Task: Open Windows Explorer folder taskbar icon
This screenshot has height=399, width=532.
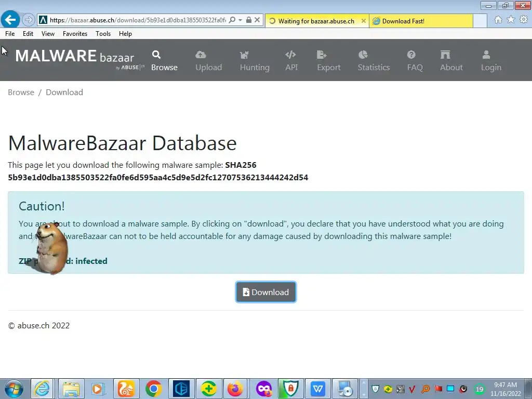Action: [71, 389]
